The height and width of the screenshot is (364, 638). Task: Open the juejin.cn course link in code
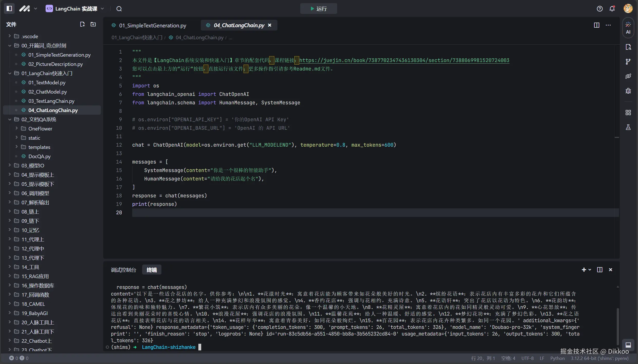[404, 60]
